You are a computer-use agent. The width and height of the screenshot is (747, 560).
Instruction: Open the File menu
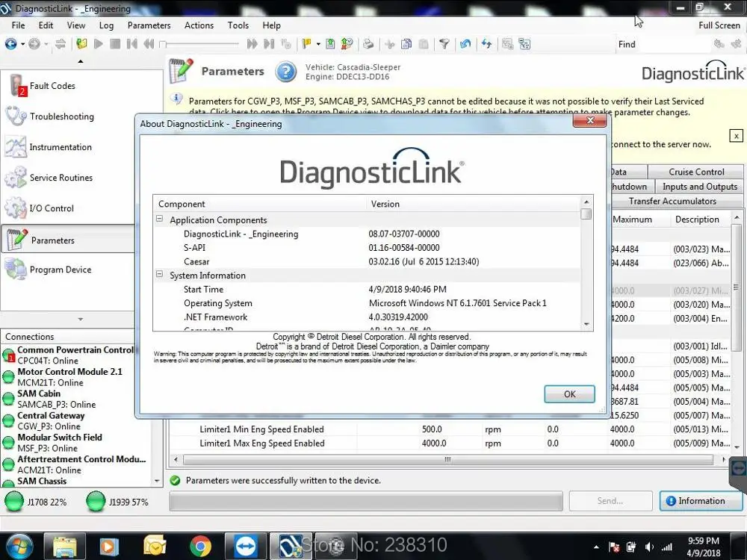pos(18,25)
